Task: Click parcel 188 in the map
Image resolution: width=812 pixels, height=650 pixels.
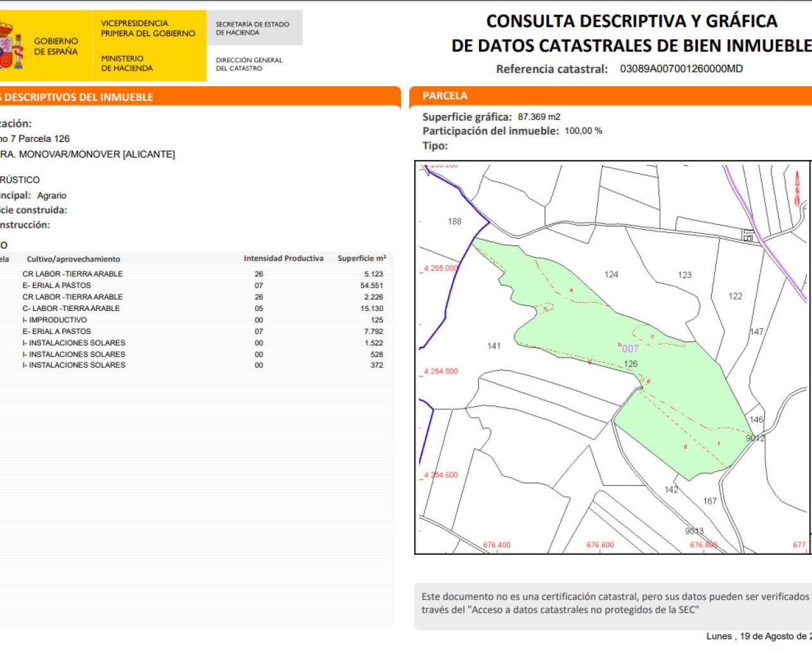Action: click(x=455, y=222)
